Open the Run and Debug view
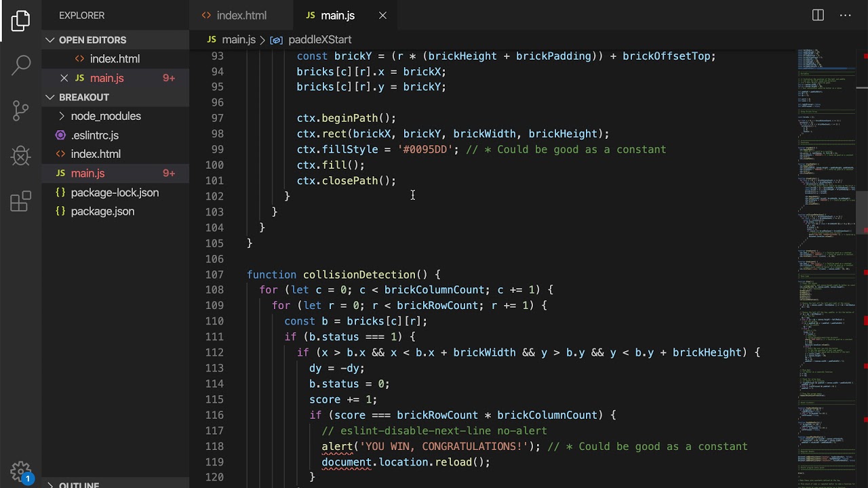Screen dimensions: 868x488 click(21, 156)
